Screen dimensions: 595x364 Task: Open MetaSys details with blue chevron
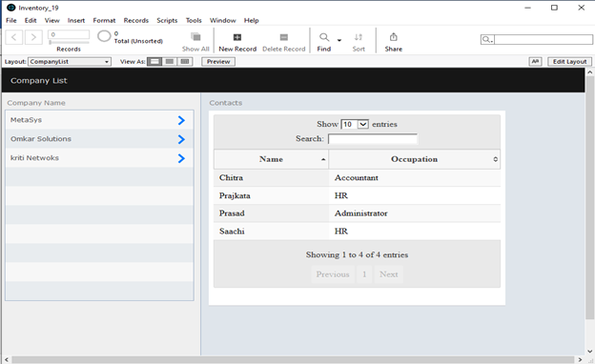pyautogui.click(x=181, y=120)
